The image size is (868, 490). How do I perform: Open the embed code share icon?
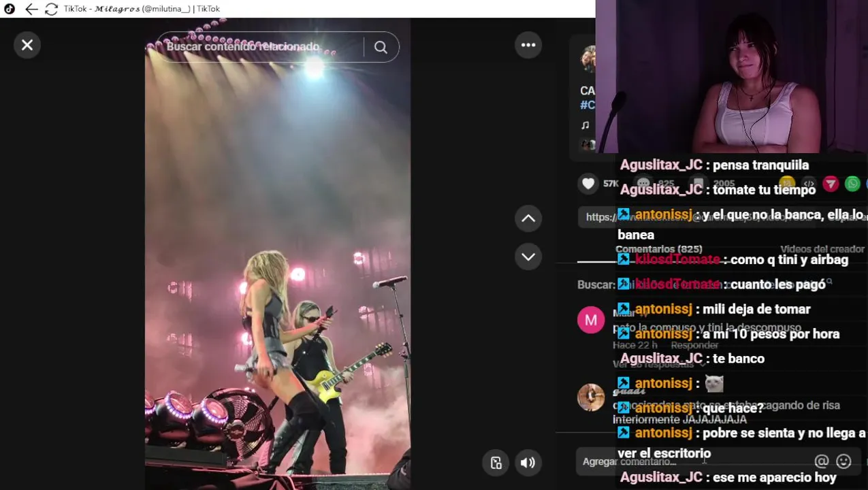point(809,183)
